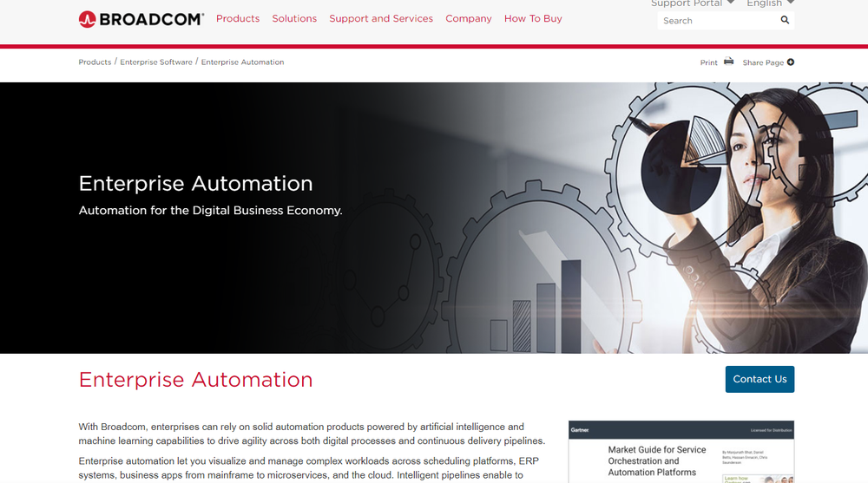Click the Broadcom logo
868x483 pixels.
(x=141, y=19)
